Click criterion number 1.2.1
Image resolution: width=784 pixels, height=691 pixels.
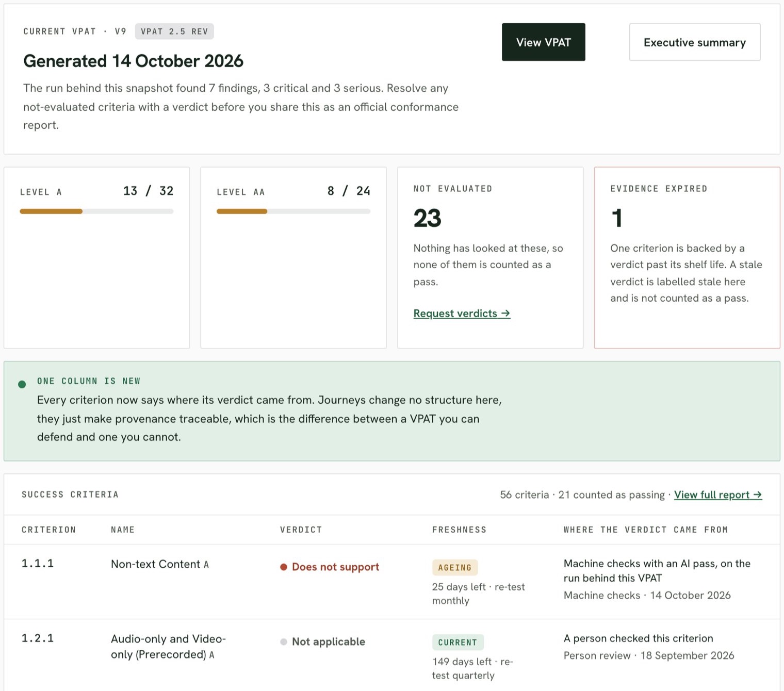tap(38, 638)
